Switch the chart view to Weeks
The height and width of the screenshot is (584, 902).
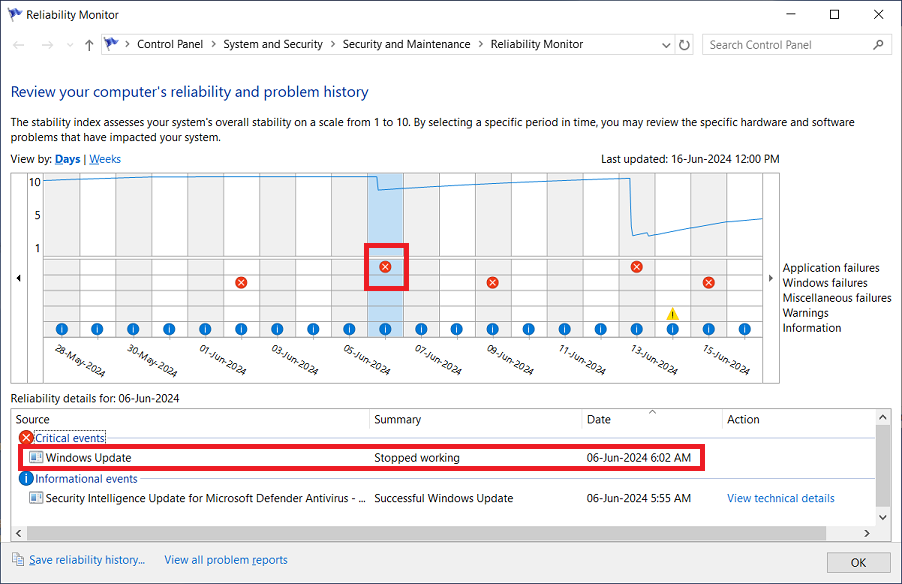(105, 159)
